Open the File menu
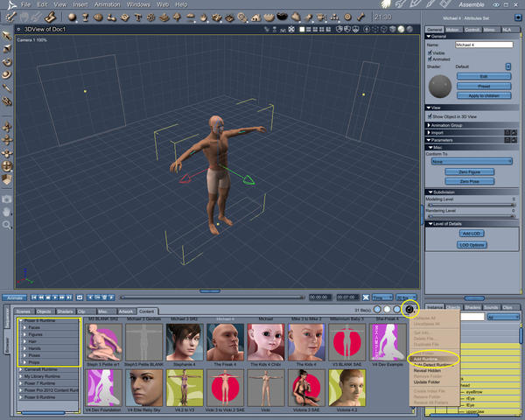This screenshot has height=420, width=525. (25, 4)
